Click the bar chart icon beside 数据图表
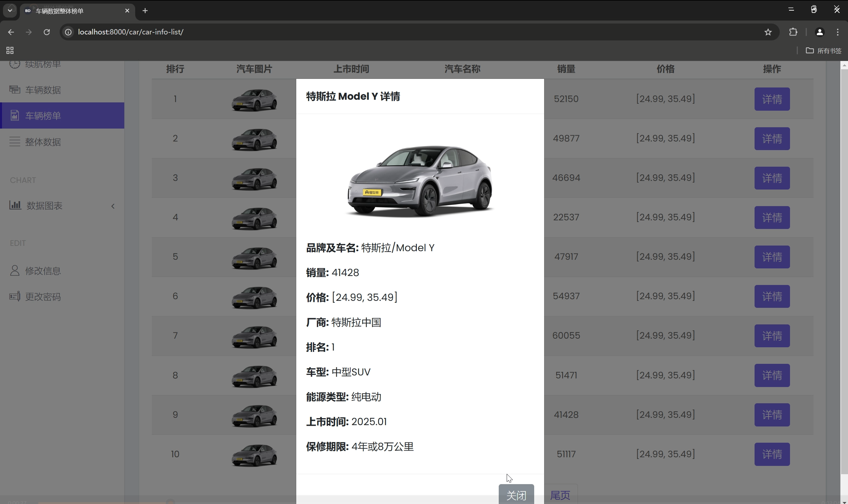 [x=15, y=205]
